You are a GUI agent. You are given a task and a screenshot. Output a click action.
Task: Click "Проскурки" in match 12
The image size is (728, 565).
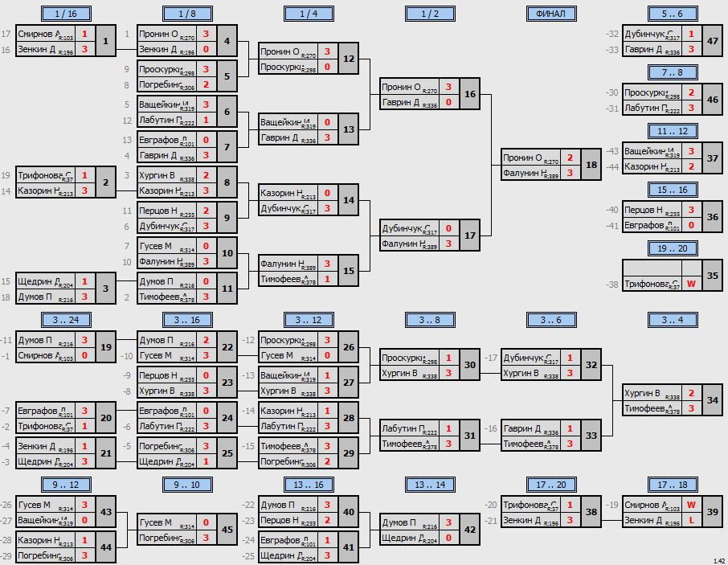(x=282, y=67)
